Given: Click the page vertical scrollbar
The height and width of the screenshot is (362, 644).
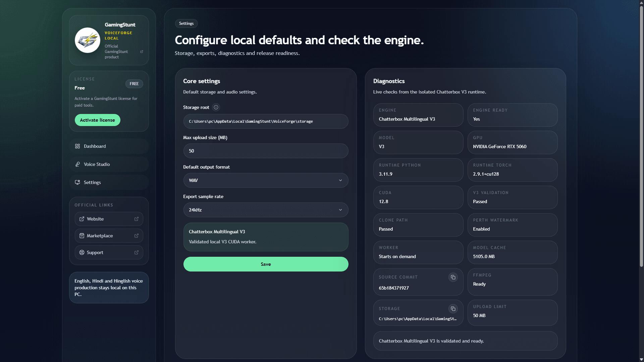Looking at the screenshot, I should 641,136.
